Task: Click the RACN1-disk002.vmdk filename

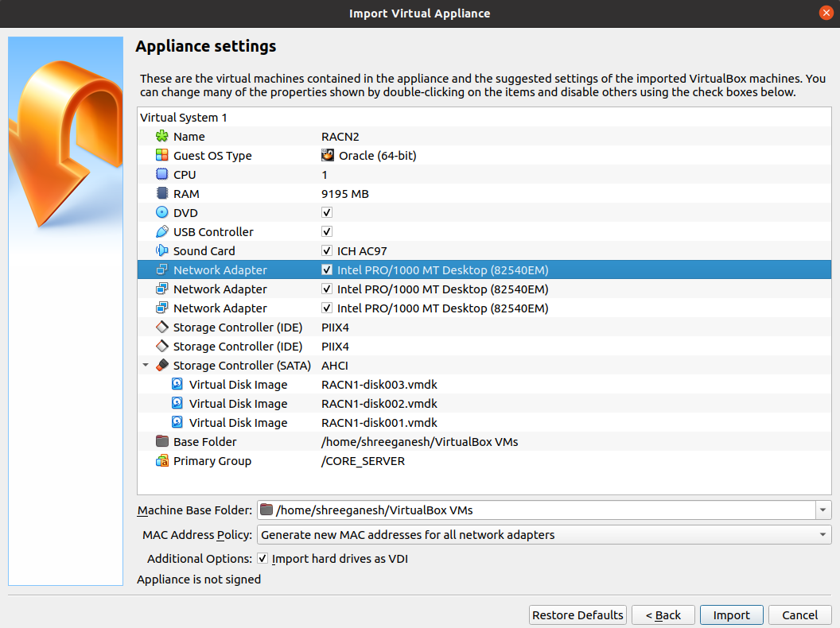Action: [379, 404]
